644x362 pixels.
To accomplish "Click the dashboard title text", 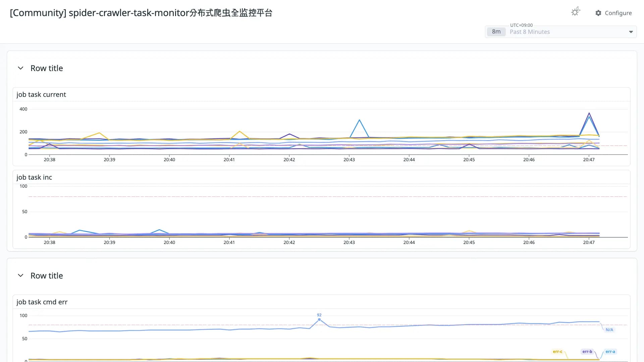I will (141, 13).
